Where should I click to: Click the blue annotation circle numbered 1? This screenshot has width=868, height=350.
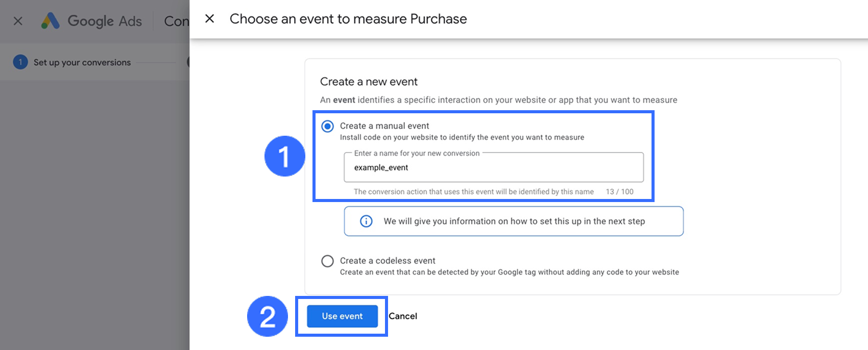click(x=284, y=156)
